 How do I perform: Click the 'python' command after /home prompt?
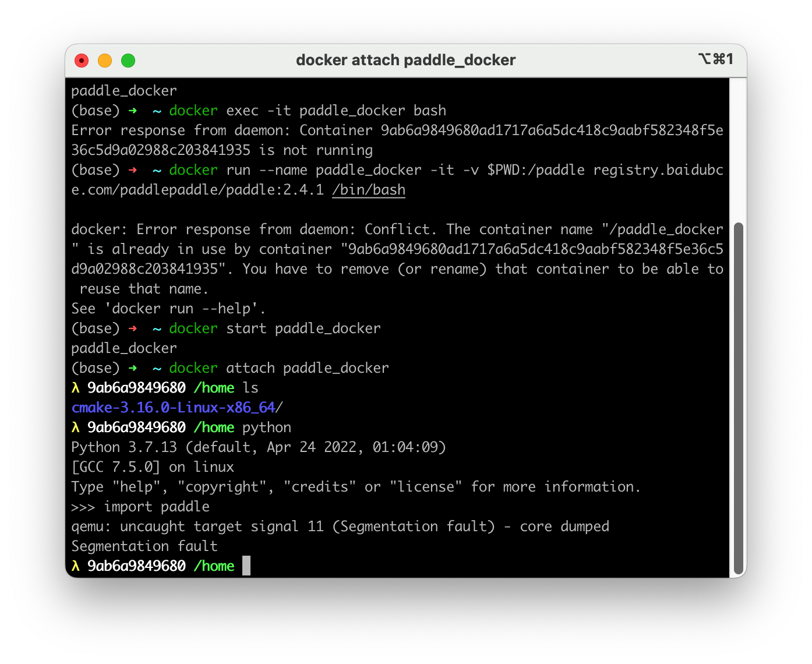(x=267, y=428)
